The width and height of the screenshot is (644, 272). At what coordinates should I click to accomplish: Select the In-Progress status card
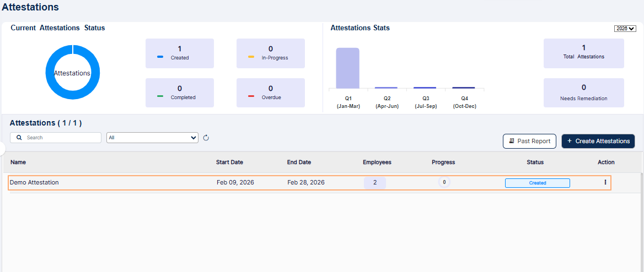pos(270,53)
